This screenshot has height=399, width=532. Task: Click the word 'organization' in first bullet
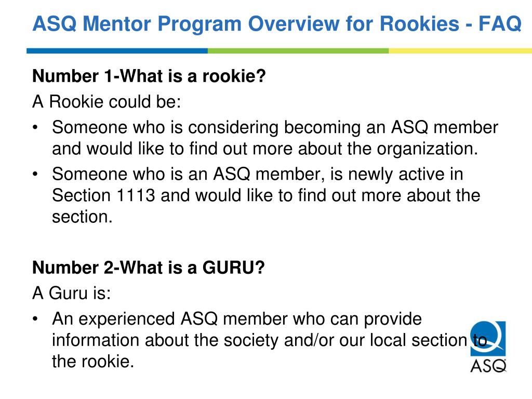pos(425,149)
